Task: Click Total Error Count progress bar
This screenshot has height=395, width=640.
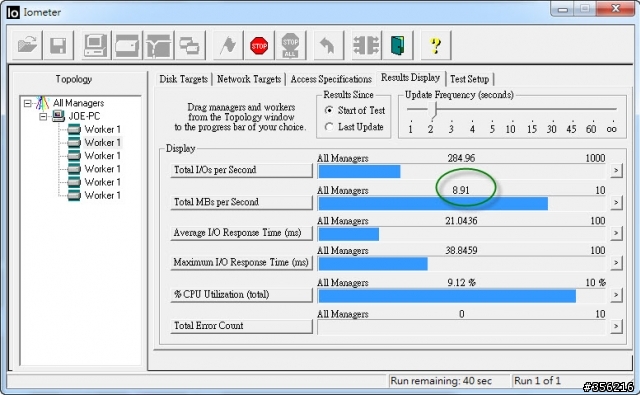Action: [462, 326]
